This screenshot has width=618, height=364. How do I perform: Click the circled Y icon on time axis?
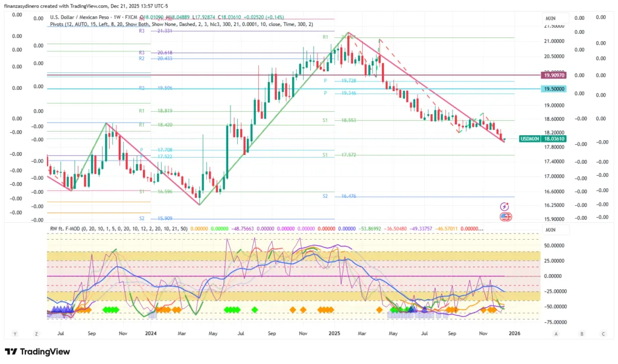13,333
